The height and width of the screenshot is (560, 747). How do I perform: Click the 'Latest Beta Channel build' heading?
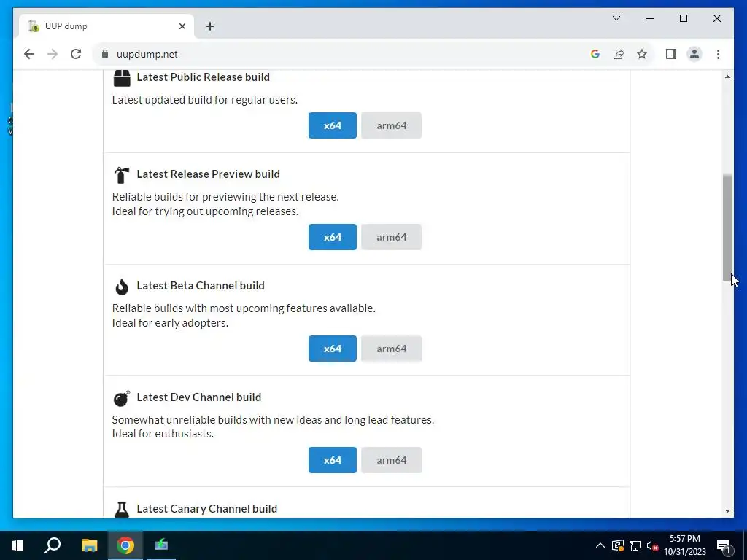pos(201,286)
